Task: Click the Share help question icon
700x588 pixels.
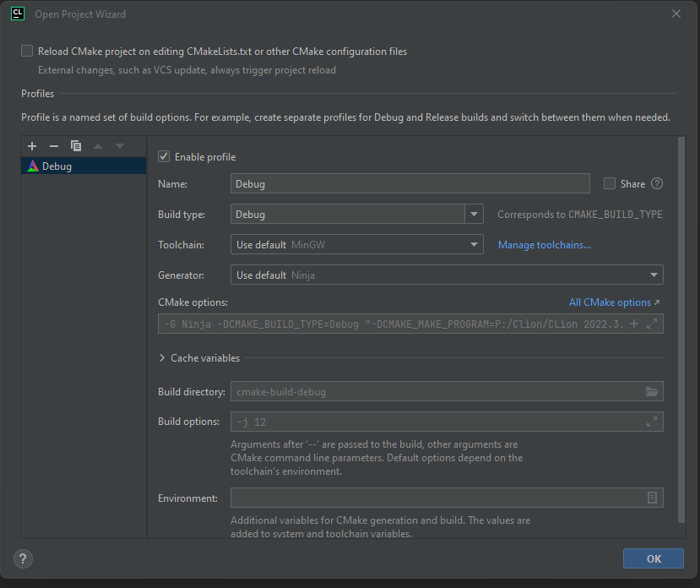Action: pos(657,183)
